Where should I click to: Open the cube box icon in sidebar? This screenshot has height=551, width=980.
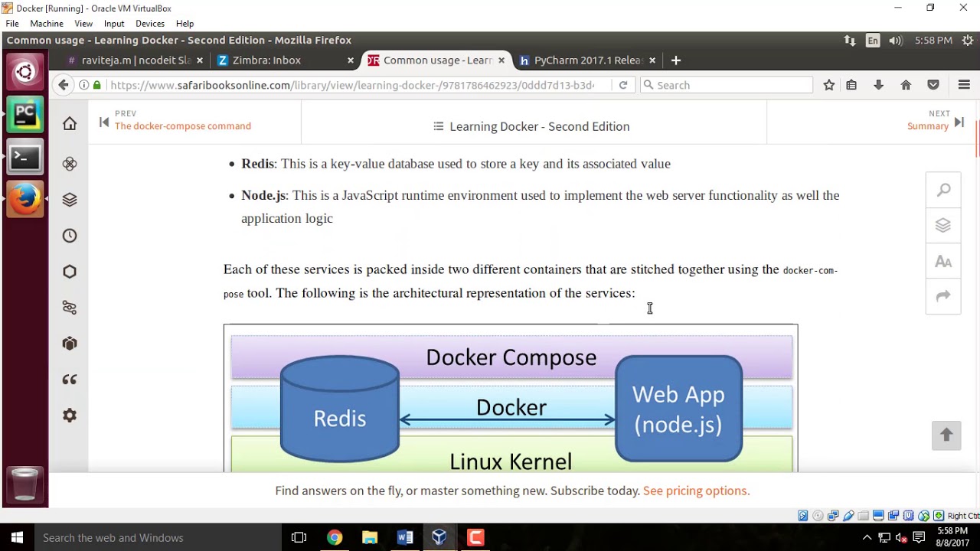pos(70,344)
